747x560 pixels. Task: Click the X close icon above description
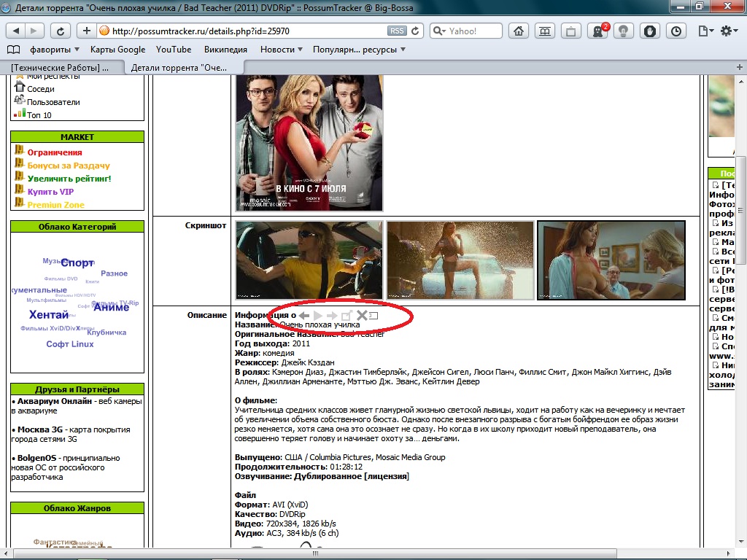pyautogui.click(x=362, y=315)
